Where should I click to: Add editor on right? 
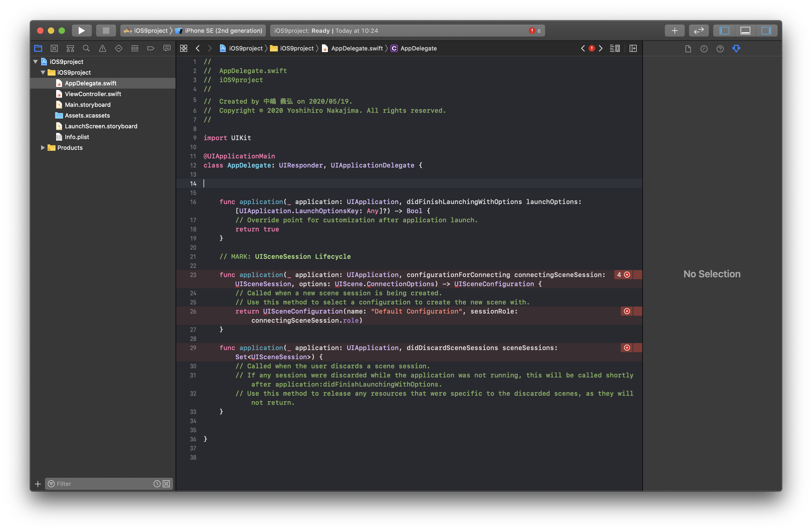(x=633, y=48)
